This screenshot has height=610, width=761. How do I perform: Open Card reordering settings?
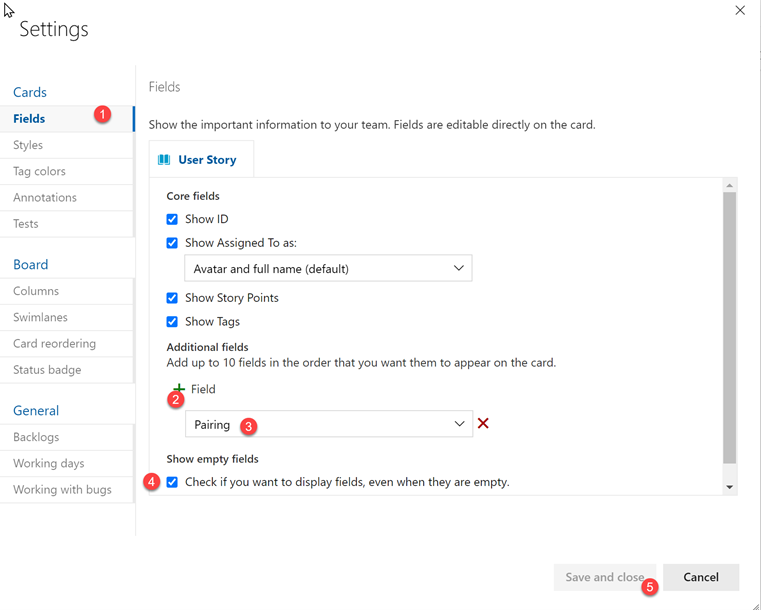click(67, 344)
